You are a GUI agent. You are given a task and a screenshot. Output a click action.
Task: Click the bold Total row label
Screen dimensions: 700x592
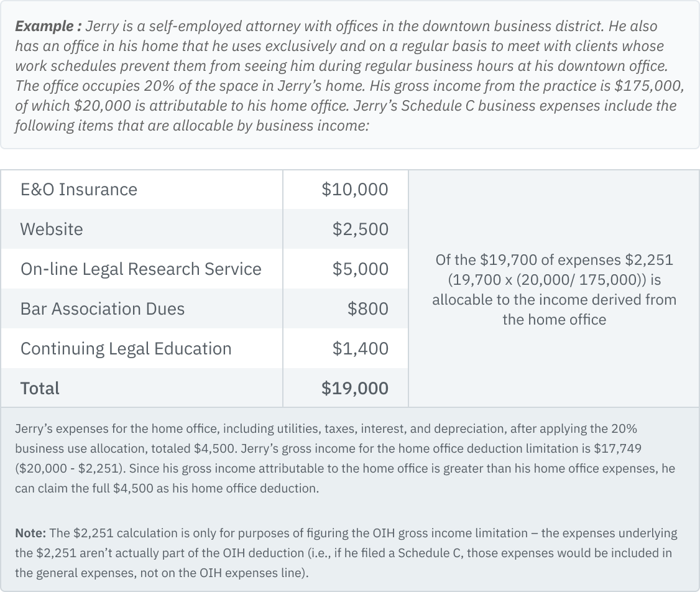(40, 388)
